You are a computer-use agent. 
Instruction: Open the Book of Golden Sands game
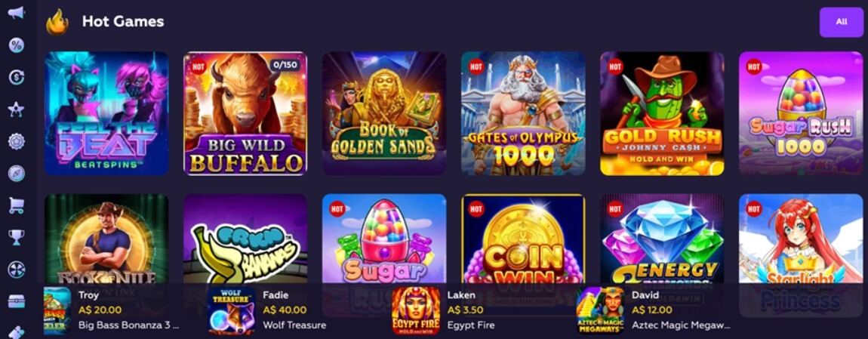(x=384, y=113)
